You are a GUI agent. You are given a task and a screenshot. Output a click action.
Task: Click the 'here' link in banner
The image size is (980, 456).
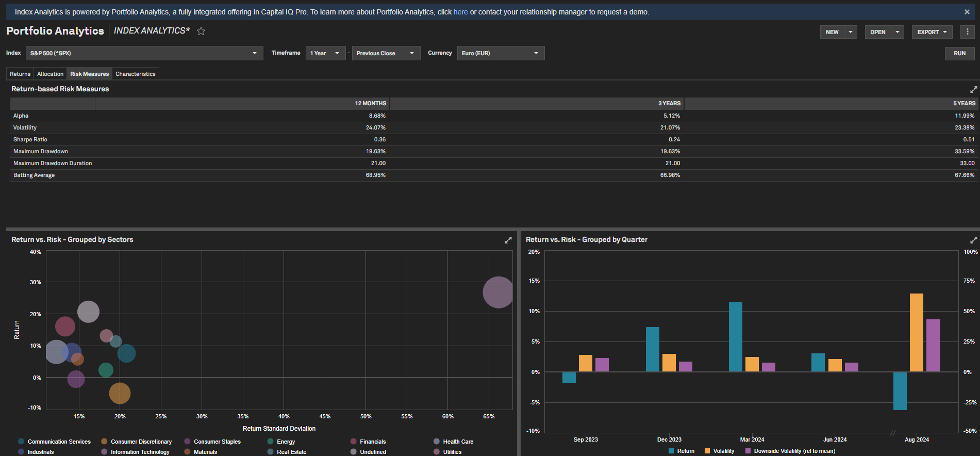pyautogui.click(x=460, y=12)
